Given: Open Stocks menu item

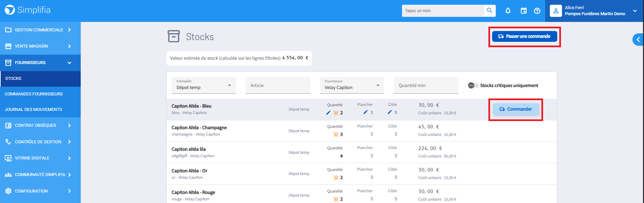Looking at the screenshot, I should (41, 79).
